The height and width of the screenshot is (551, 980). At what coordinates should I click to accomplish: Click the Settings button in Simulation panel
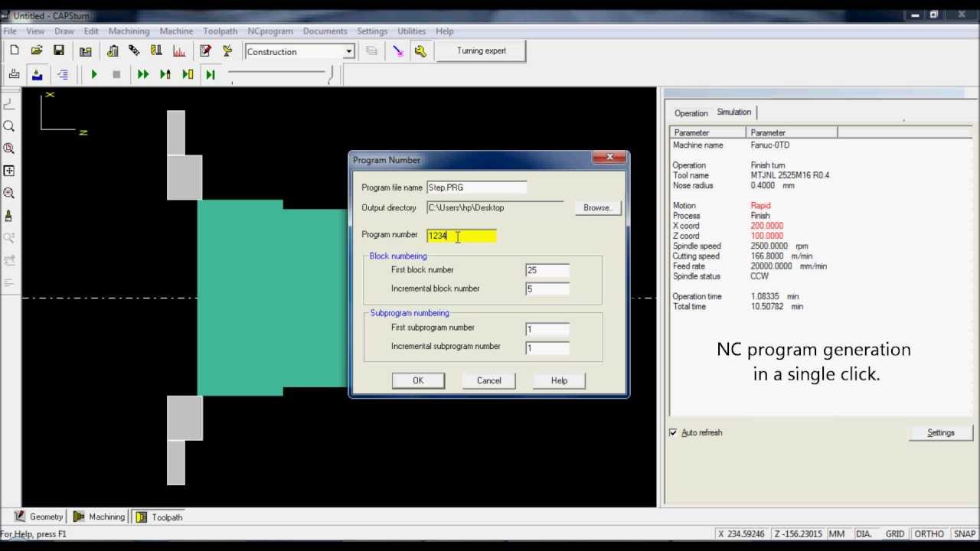[x=941, y=432]
